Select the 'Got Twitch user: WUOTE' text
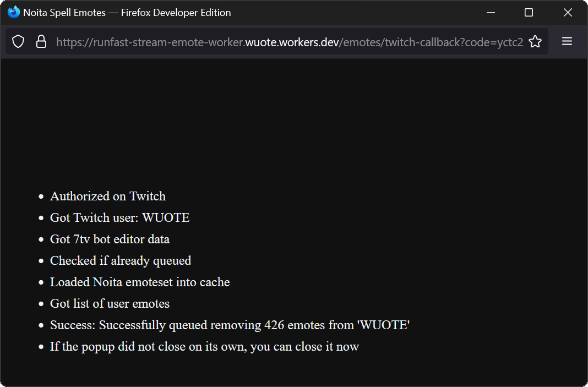The height and width of the screenshot is (387, 588). (119, 218)
